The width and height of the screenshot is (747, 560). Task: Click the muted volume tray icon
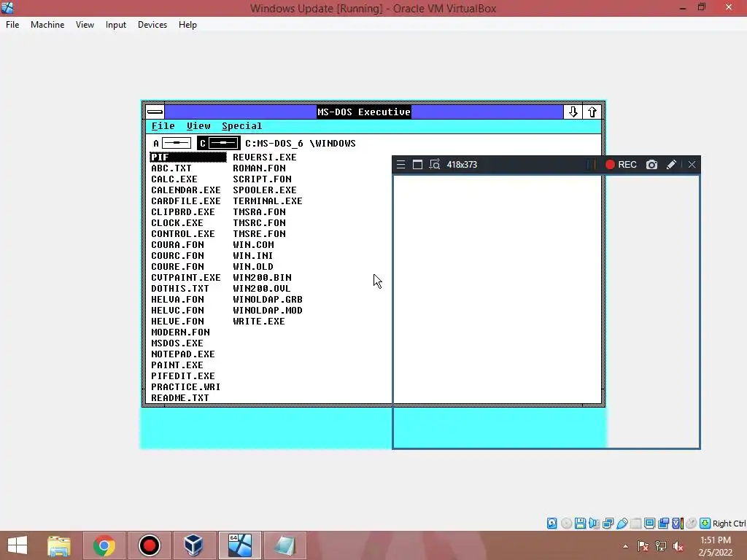point(678,546)
